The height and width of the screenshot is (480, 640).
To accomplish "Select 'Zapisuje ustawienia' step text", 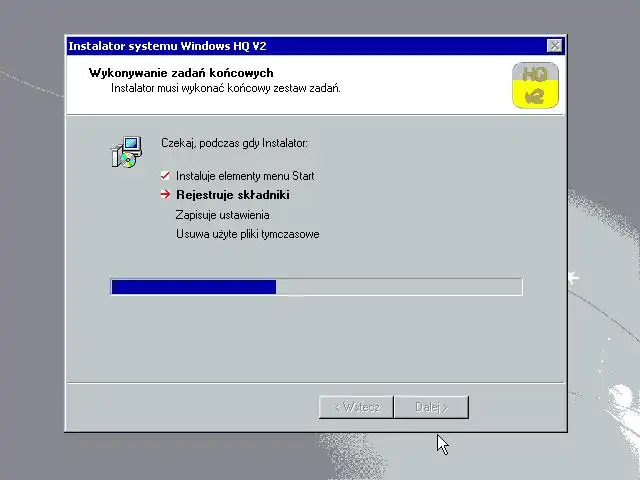I will pyautogui.click(x=222, y=215).
